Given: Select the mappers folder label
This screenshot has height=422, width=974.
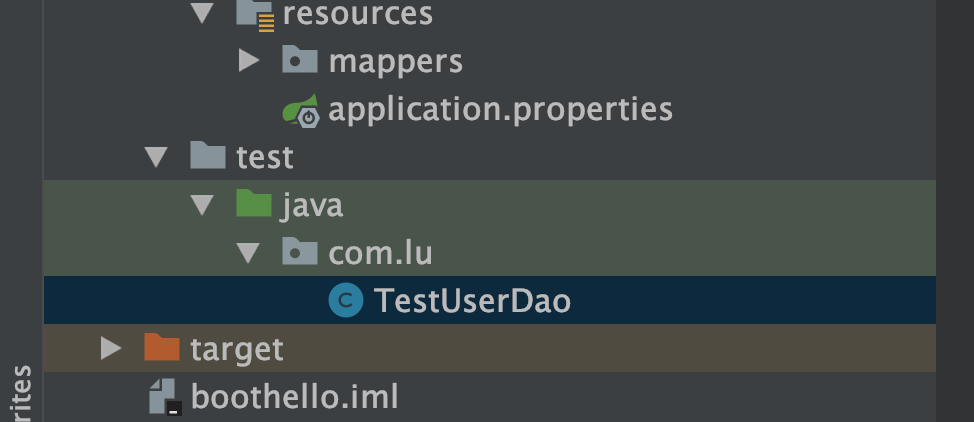Looking at the screenshot, I should tap(395, 61).
